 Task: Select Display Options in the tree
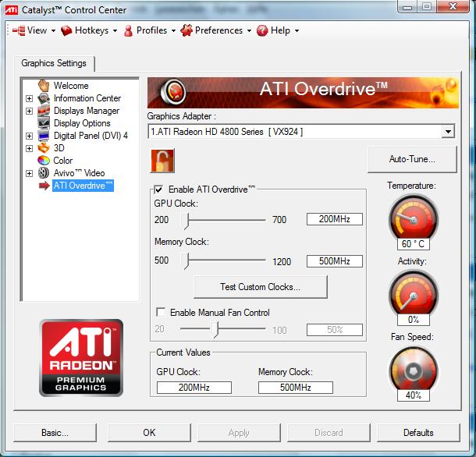pos(82,123)
